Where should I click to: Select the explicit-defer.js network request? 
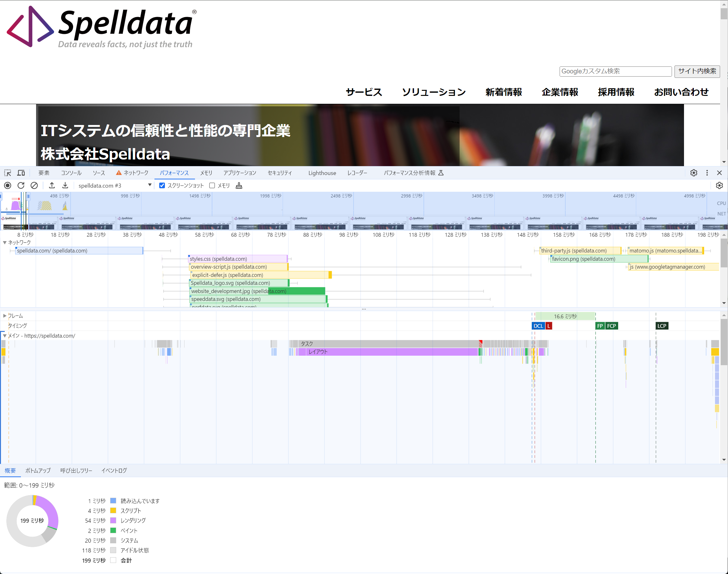point(261,275)
